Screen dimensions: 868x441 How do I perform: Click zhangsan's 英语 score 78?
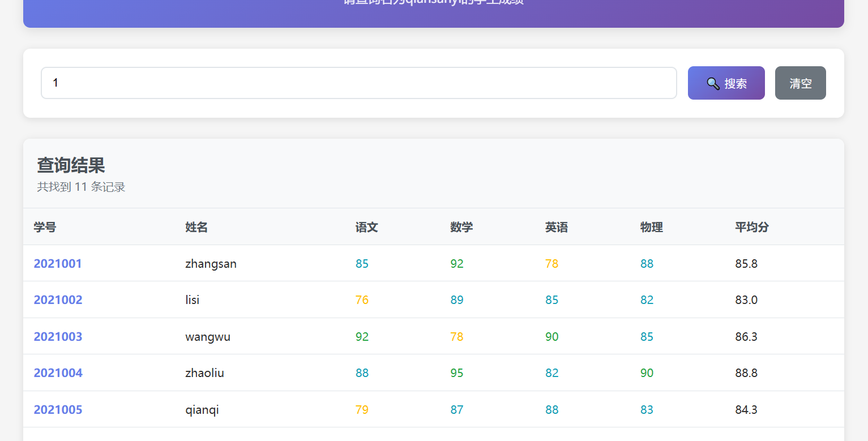tap(552, 263)
